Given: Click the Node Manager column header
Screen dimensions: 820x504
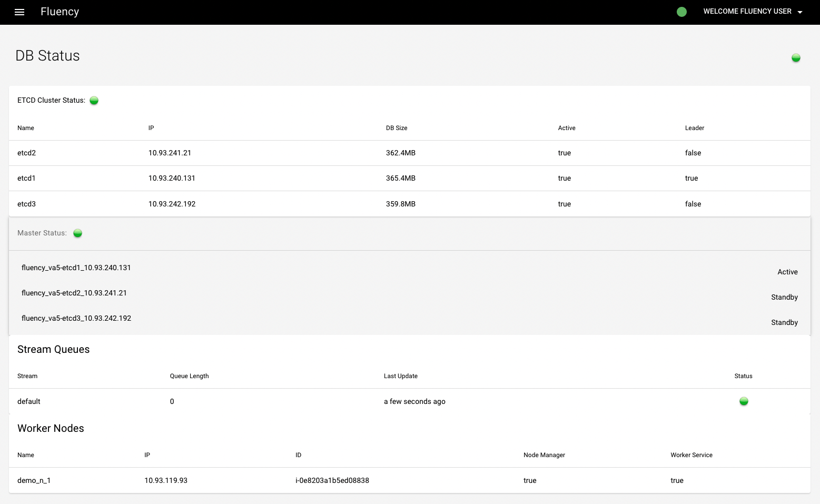Looking at the screenshot, I should 544,455.
